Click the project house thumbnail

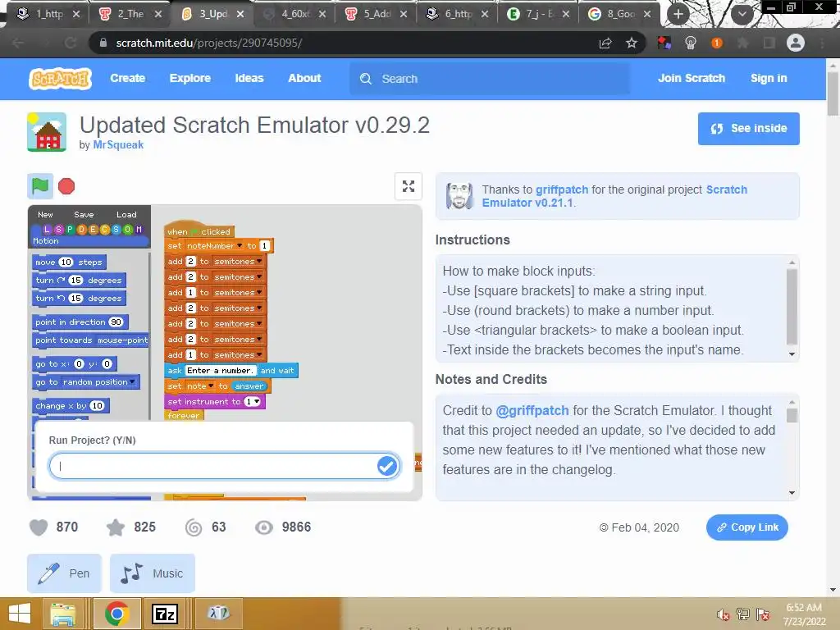47,132
